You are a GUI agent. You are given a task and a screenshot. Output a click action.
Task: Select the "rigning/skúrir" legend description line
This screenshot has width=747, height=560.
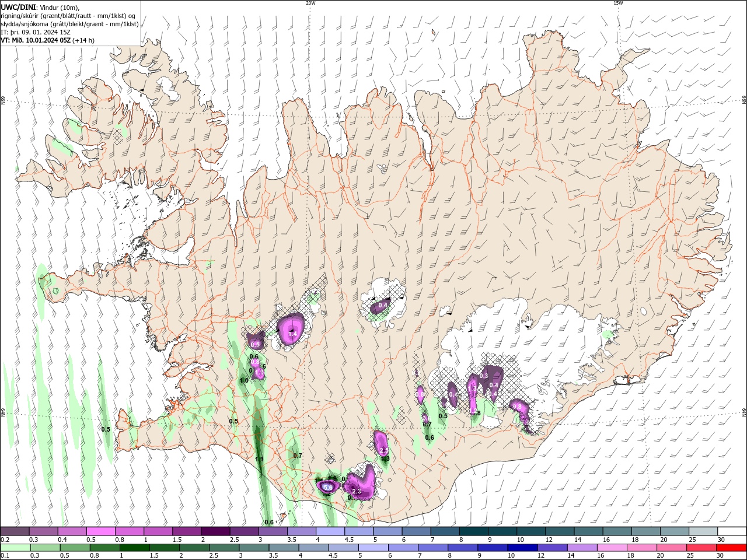pyautogui.click(x=68, y=15)
